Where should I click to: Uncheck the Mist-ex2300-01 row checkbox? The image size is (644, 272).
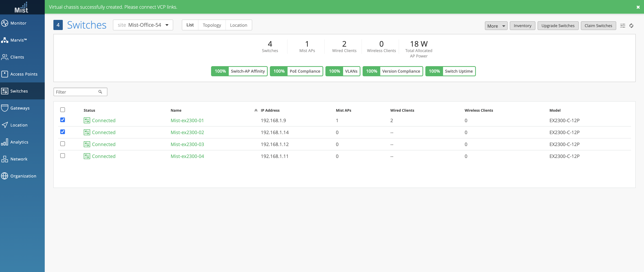click(x=62, y=120)
